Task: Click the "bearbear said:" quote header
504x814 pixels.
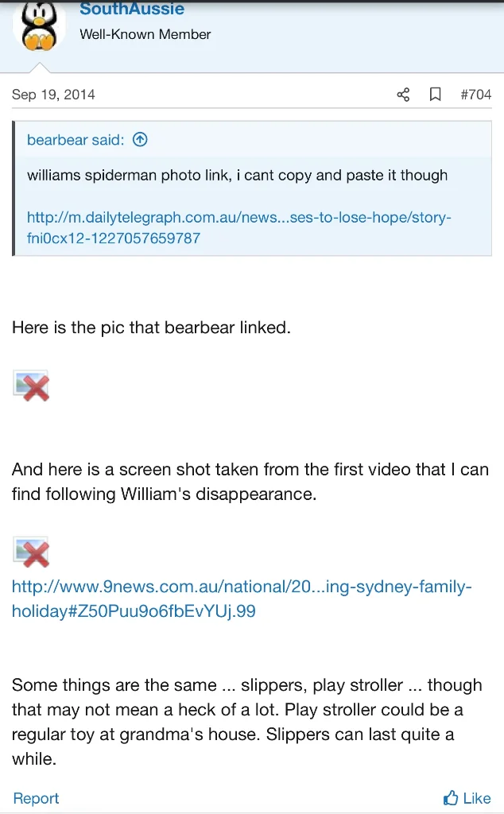Action: click(76, 140)
